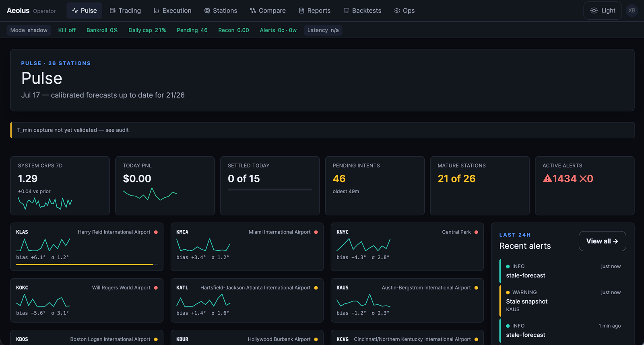Viewport: 644px width, 345px height.
Task: Click the Mode shadow status chip
Action: (x=29, y=30)
